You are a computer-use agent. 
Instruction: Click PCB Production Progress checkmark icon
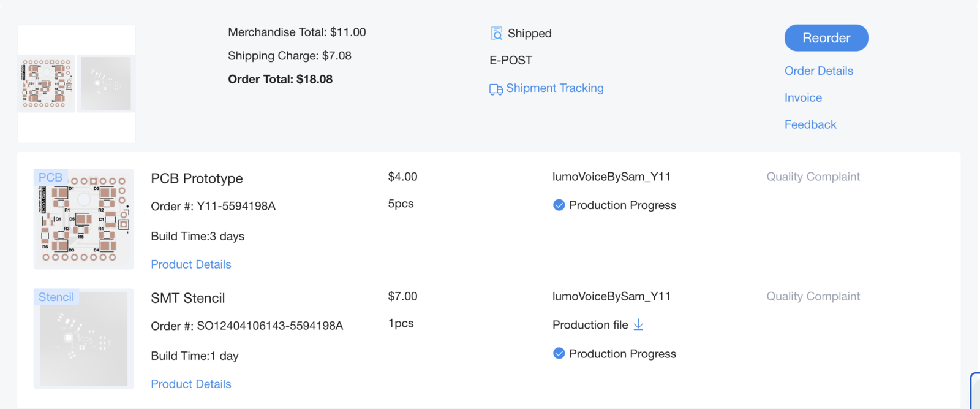point(559,205)
